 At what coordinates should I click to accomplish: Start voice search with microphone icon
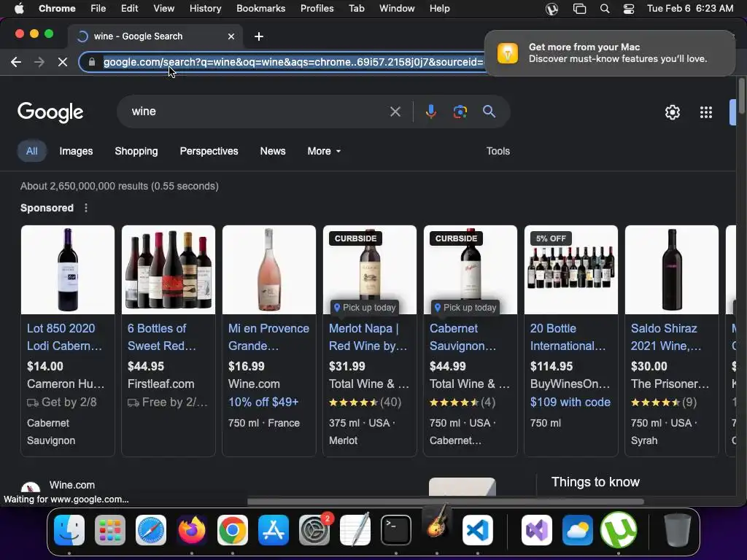[x=430, y=112]
